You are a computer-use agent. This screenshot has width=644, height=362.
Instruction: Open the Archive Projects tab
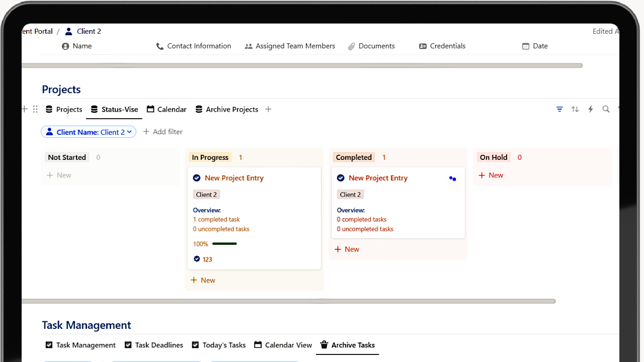(x=227, y=109)
